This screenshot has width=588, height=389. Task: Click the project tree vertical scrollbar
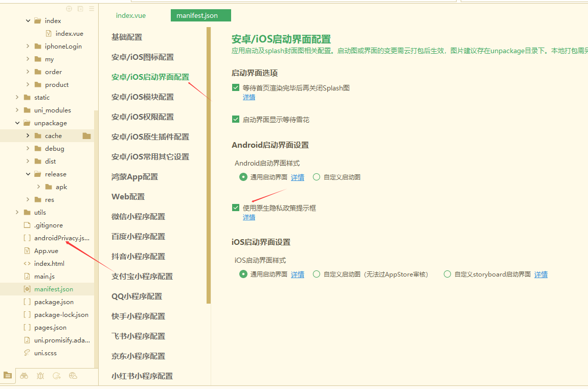pos(96,239)
